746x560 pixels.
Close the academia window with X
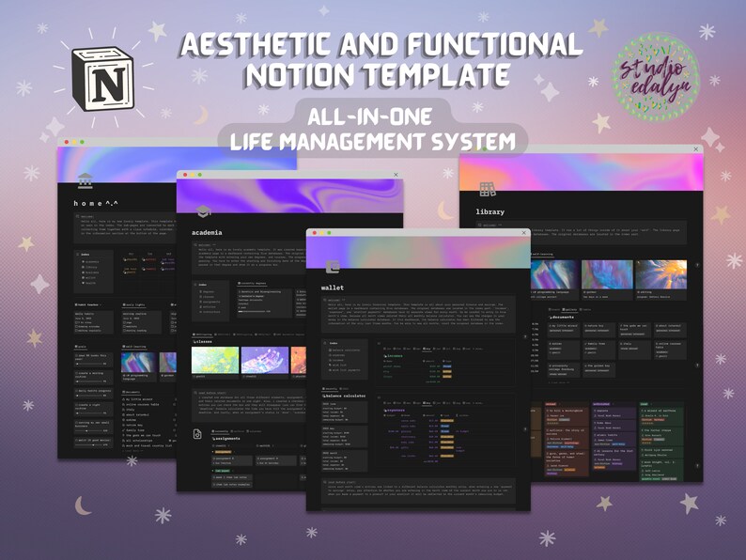point(396,175)
